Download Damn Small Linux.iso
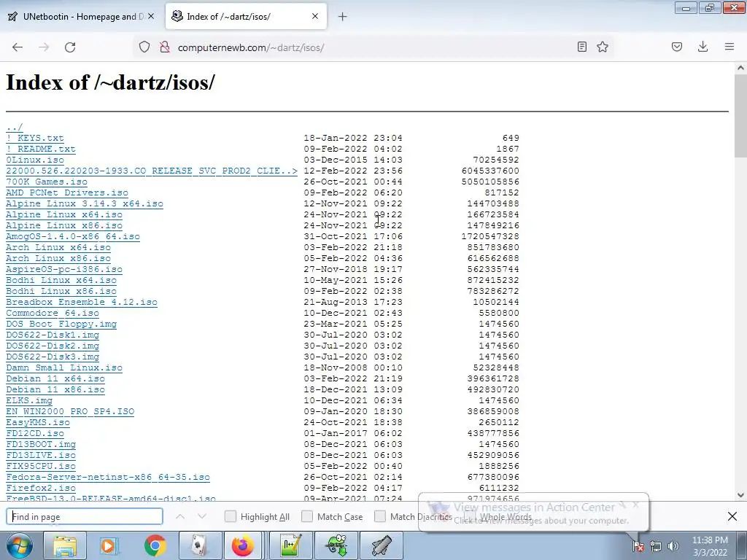The image size is (747, 560). point(64,368)
